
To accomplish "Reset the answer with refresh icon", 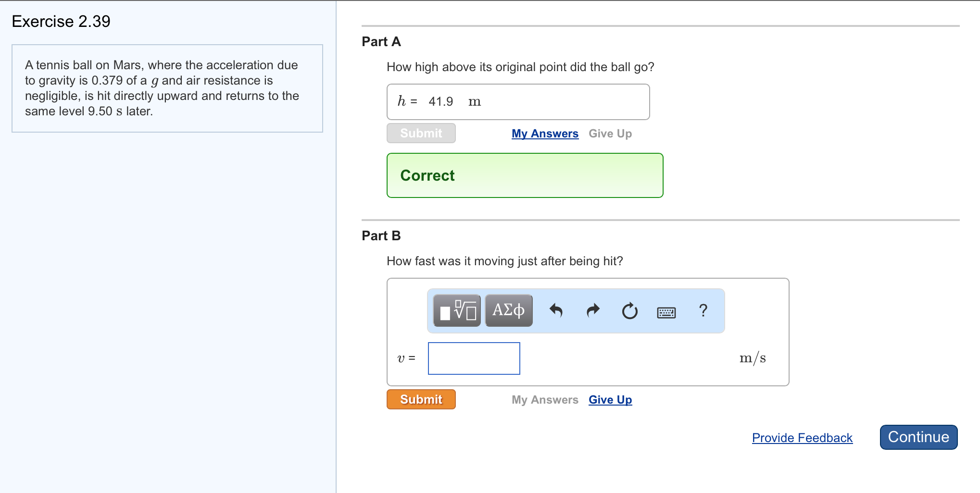I will tap(629, 311).
